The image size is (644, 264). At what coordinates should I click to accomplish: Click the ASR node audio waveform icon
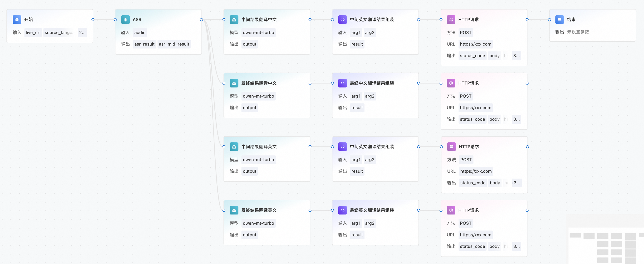[x=125, y=19]
